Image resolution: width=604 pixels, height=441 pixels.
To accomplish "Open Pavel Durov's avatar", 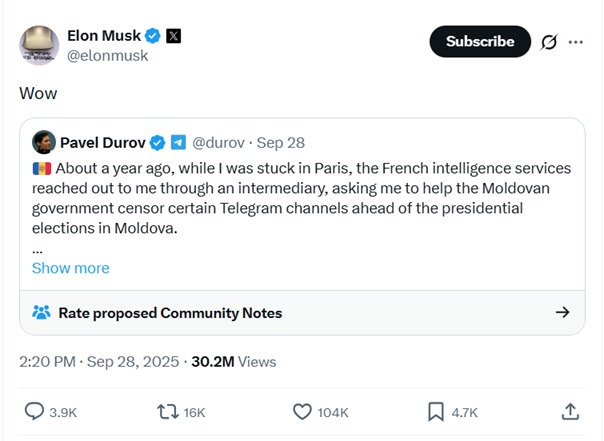I will 43,141.
